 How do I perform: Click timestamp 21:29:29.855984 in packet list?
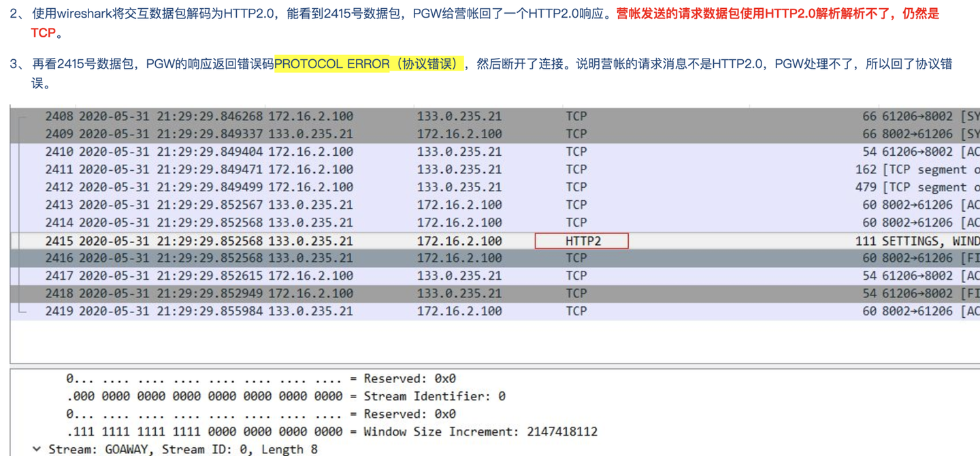point(209,311)
